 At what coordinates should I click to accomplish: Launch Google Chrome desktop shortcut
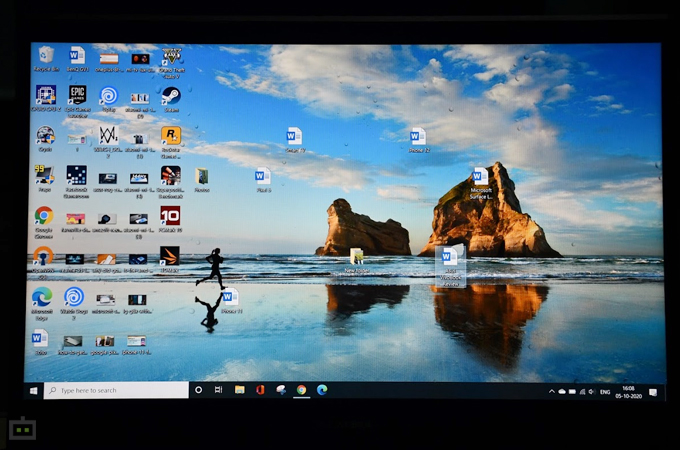coord(44,222)
